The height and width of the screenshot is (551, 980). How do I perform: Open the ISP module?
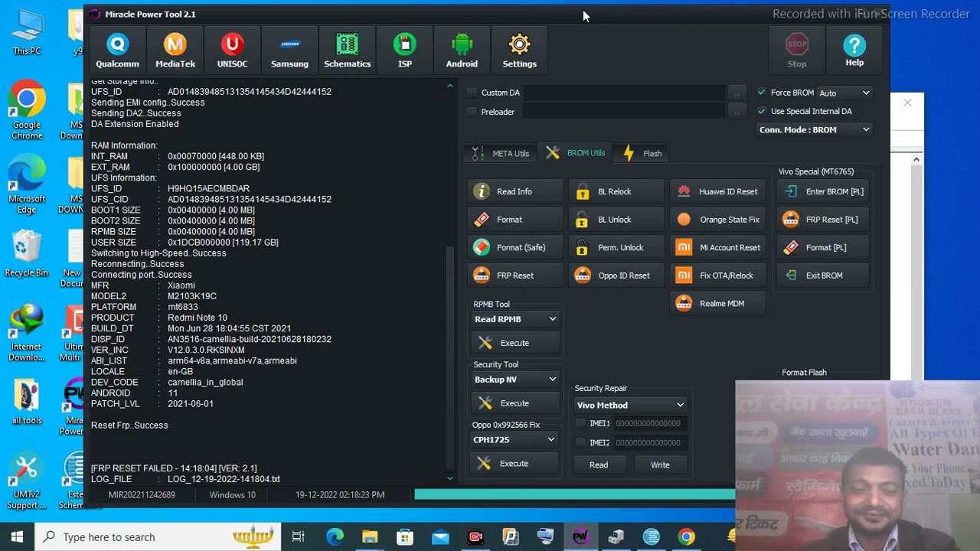coord(405,51)
